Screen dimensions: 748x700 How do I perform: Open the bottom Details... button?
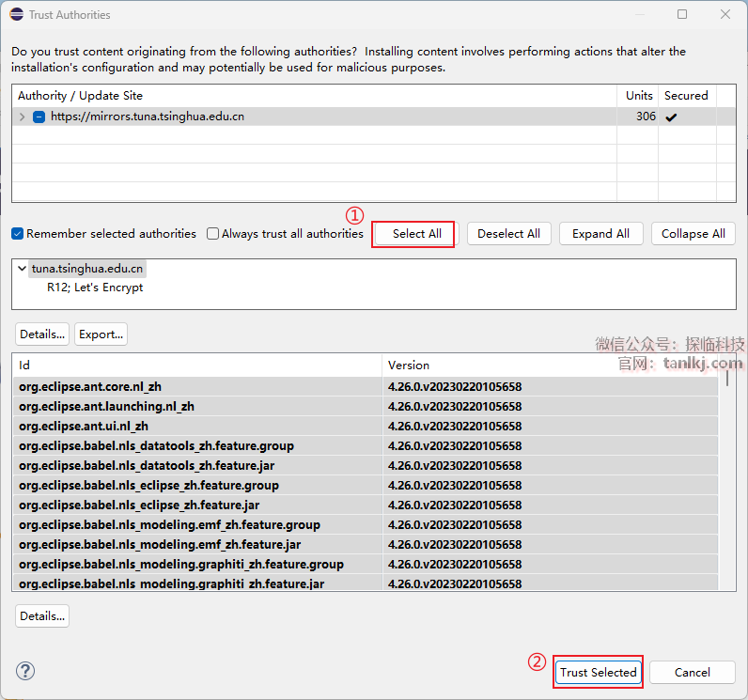tap(41, 616)
